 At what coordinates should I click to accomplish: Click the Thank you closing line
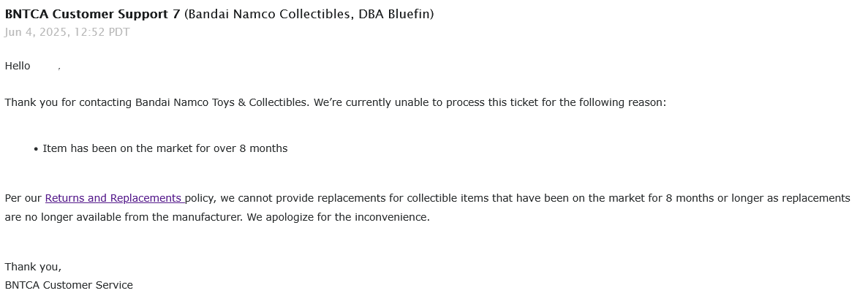tap(33, 267)
